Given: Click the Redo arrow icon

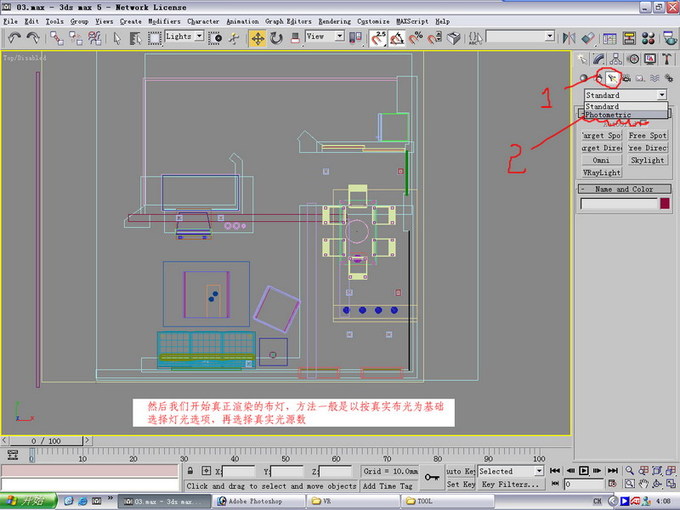Looking at the screenshot, I should (33, 38).
